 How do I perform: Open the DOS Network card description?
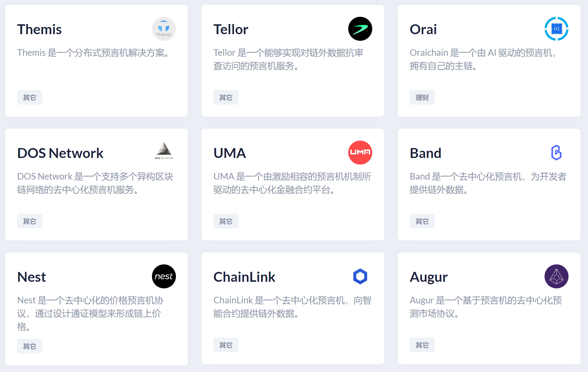[95, 183]
